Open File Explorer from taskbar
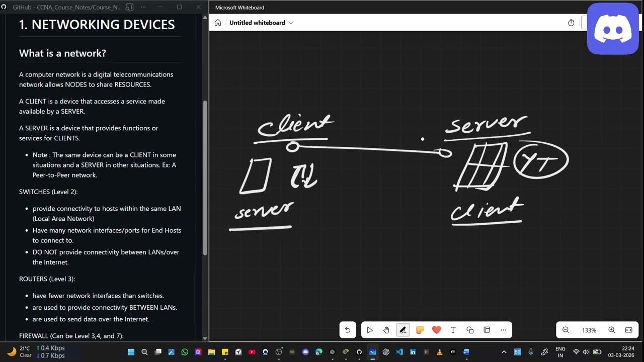 pos(211,352)
